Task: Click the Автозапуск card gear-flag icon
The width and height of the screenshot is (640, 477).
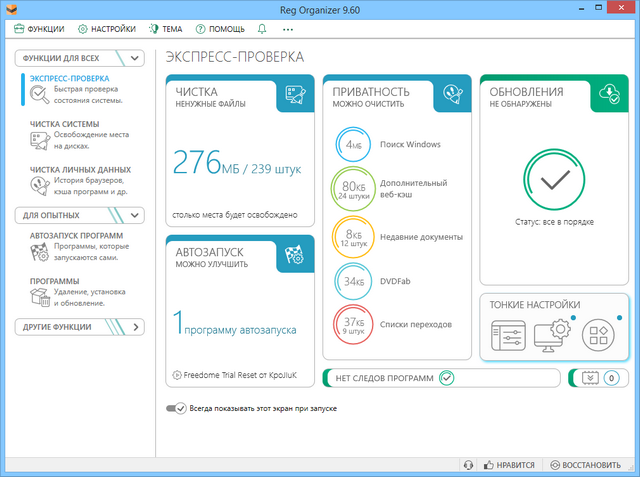Action: (x=295, y=254)
